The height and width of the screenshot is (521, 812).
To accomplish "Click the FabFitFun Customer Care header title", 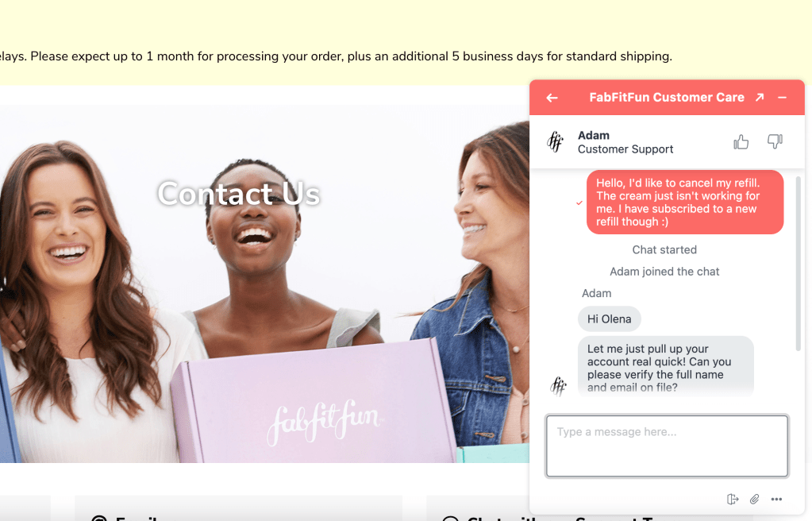I will click(x=667, y=98).
